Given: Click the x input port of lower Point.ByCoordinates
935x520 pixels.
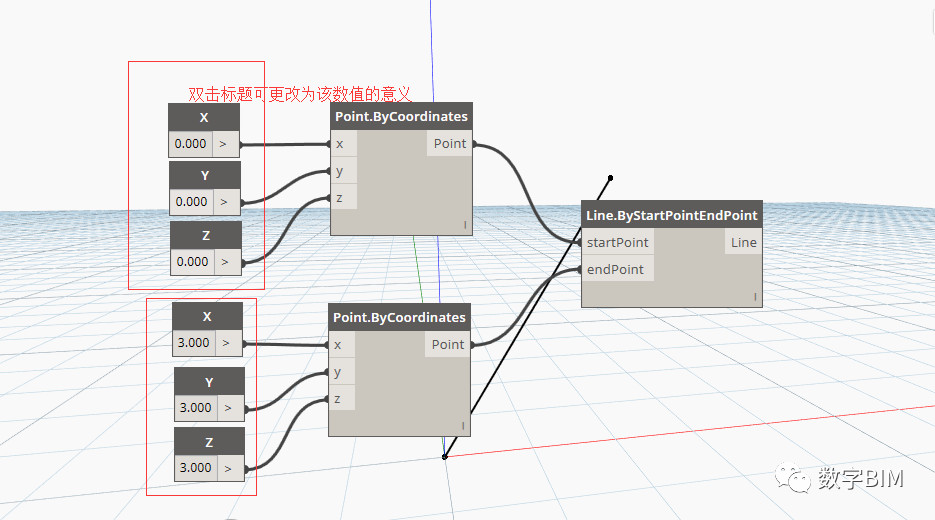Looking at the screenshot, I should [342, 345].
